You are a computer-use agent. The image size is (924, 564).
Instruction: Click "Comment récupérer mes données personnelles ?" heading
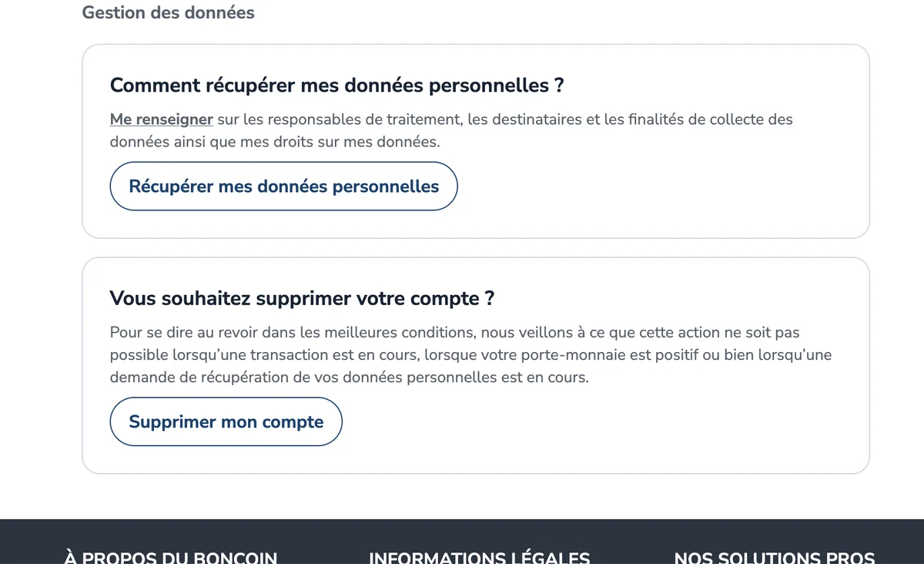click(x=336, y=85)
